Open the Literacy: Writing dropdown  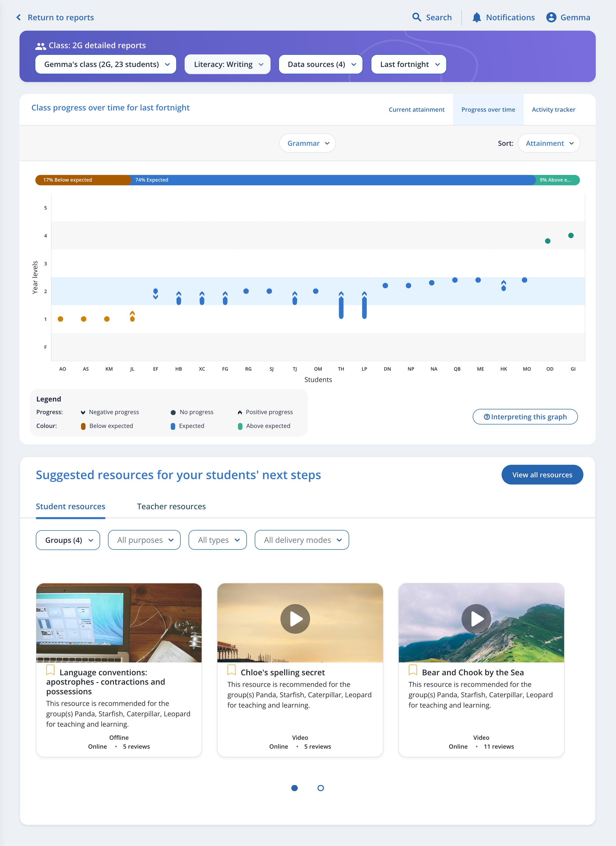[x=227, y=64]
